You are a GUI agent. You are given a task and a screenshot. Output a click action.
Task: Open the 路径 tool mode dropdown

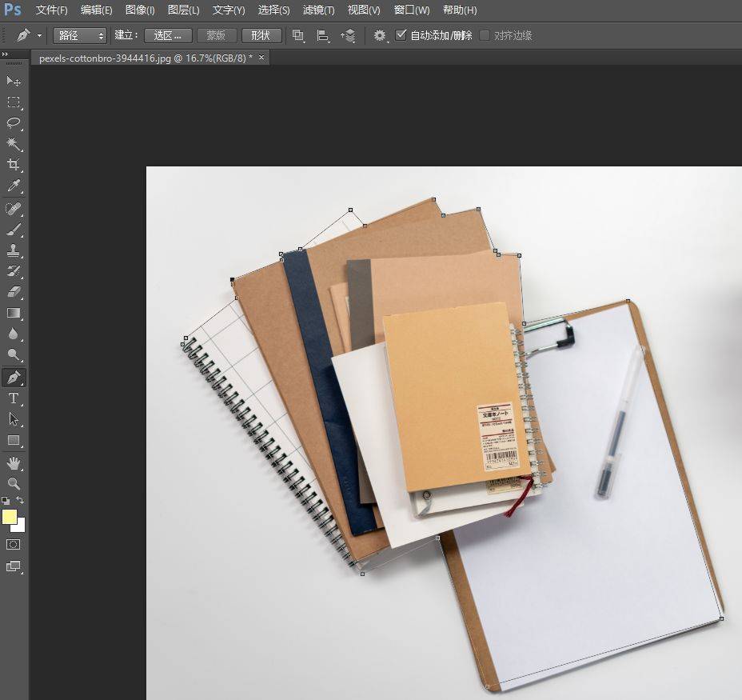[x=80, y=35]
